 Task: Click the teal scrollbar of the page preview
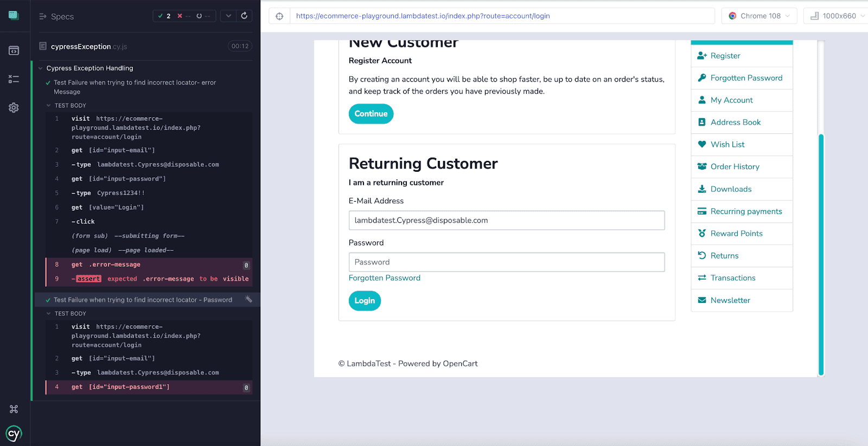821,255
